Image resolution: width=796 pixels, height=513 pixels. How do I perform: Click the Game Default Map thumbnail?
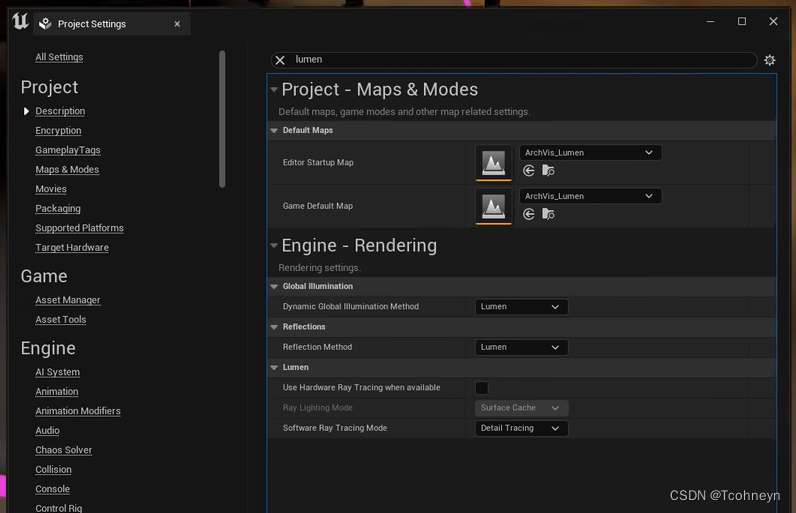point(493,206)
